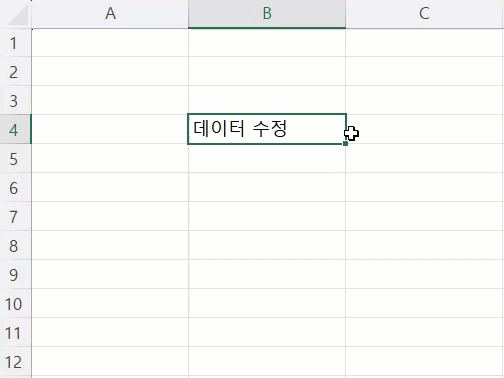This screenshot has width=504, height=378.
Task: Select cell B5 below the text
Action: coord(267,158)
